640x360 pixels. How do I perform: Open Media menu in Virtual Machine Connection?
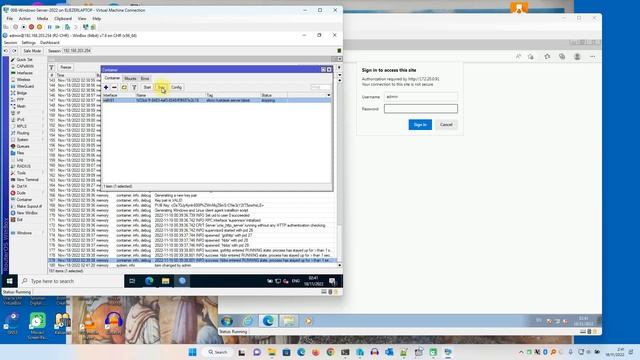coord(42,19)
